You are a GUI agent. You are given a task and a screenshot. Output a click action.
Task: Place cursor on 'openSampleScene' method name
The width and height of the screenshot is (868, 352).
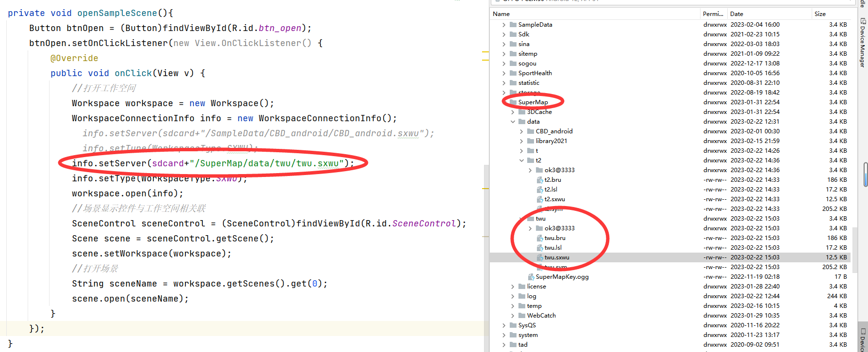pos(117,13)
